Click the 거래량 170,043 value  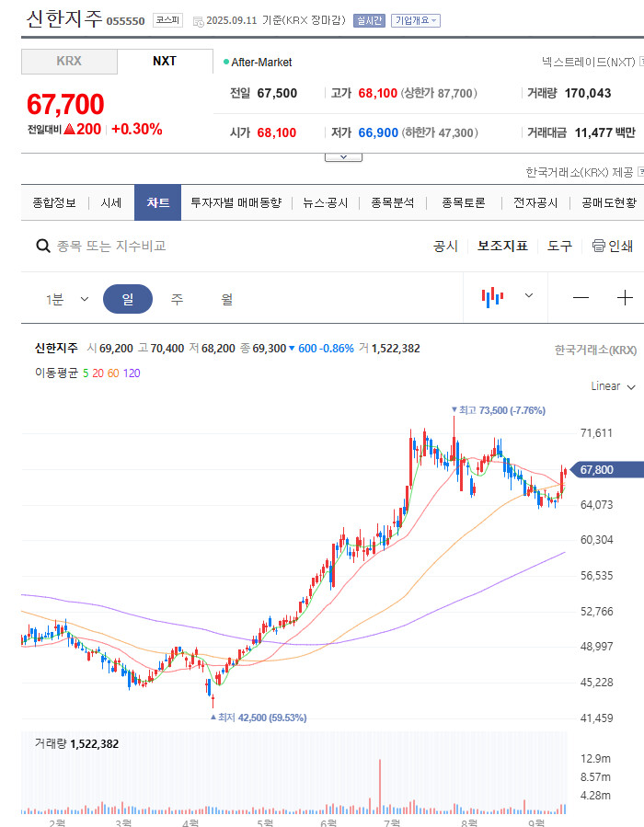(x=588, y=93)
